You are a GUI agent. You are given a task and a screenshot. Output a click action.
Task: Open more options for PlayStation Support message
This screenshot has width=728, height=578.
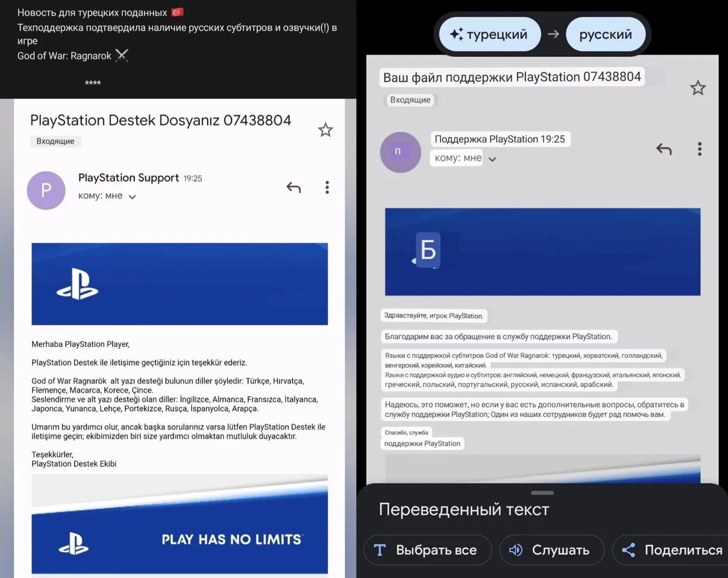(x=327, y=187)
